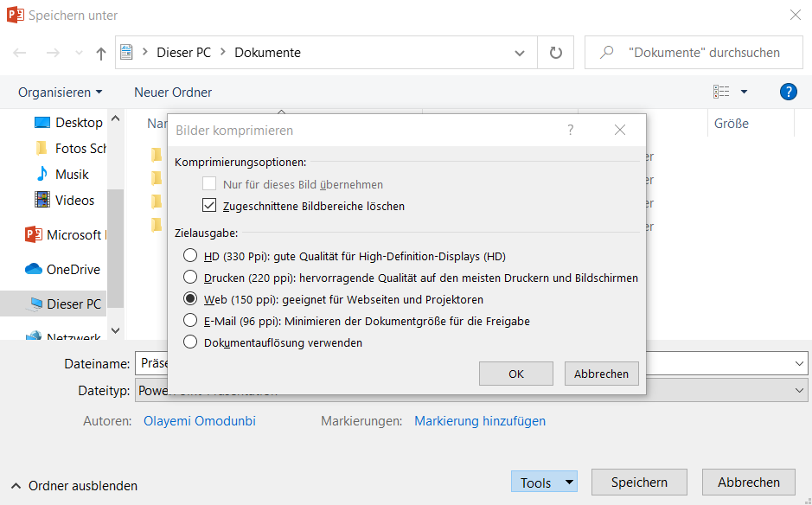This screenshot has height=505, width=812.
Task: Select Dokumentauflösung verwenden option
Action: pyautogui.click(x=190, y=342)
